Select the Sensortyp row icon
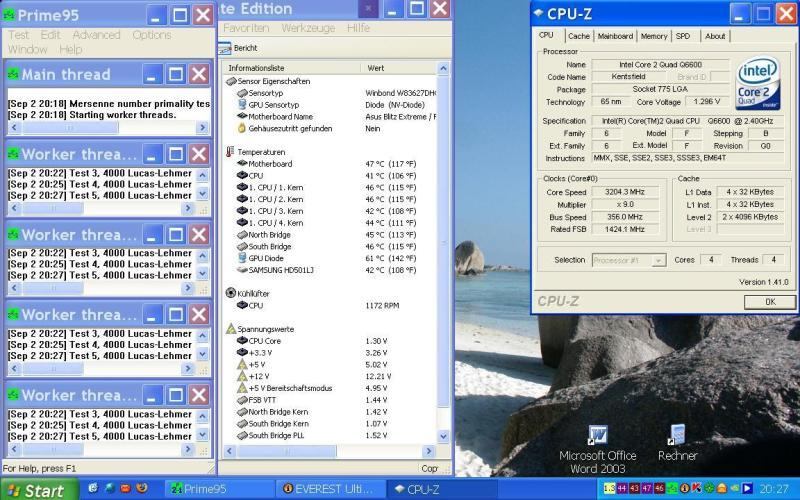800x500 pixels. click(242, 93)
